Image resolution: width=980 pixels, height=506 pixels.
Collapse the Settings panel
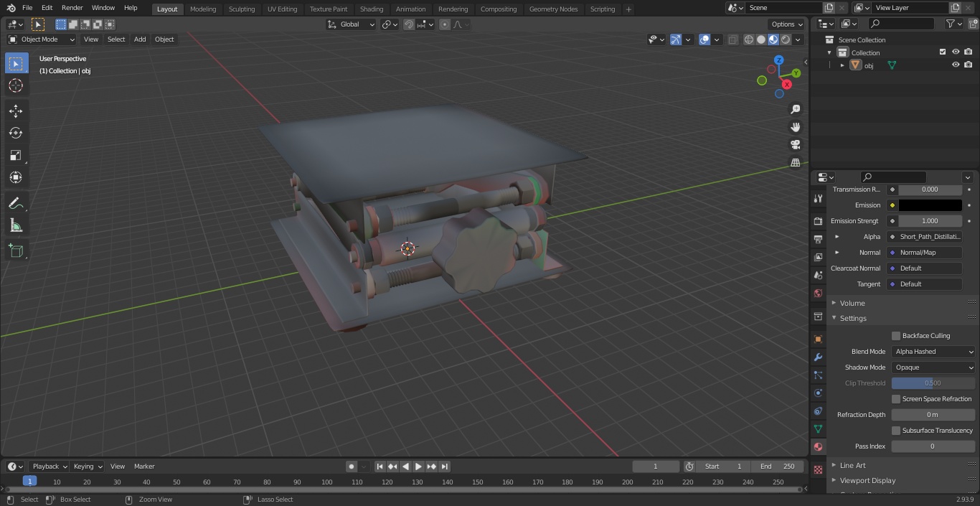pyautogui.click(x=853, y=318)
